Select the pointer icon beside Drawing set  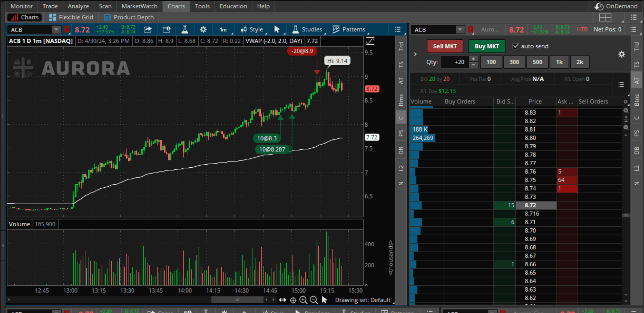pyautogui.click(x=324, y=300)
